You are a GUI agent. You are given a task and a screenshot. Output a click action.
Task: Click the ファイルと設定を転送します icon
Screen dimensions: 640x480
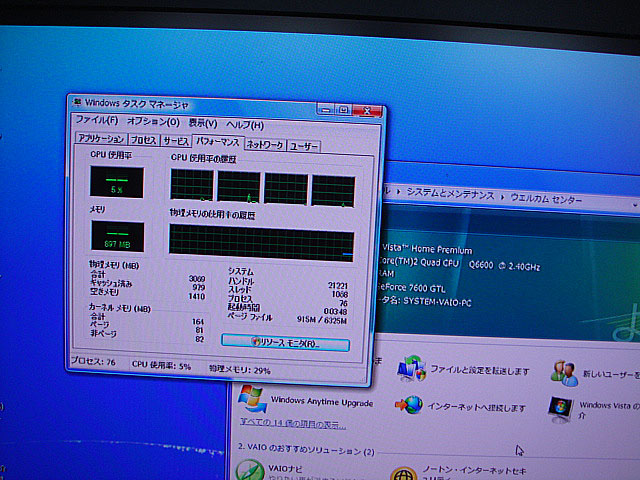point(411,368)
